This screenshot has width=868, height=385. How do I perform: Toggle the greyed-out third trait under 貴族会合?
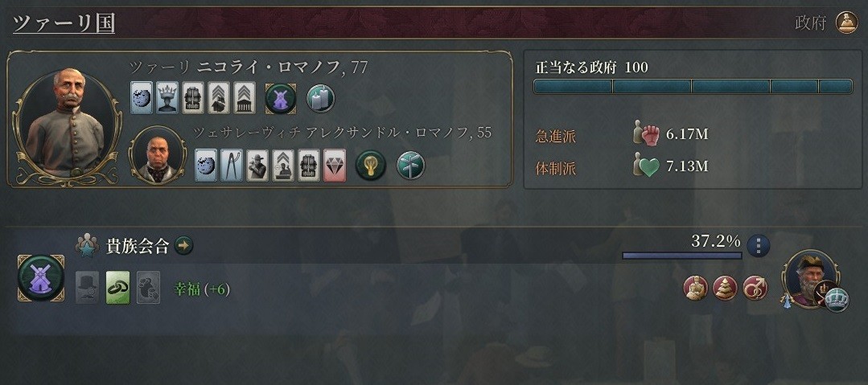pyautogui.click(x=148, y=287)
